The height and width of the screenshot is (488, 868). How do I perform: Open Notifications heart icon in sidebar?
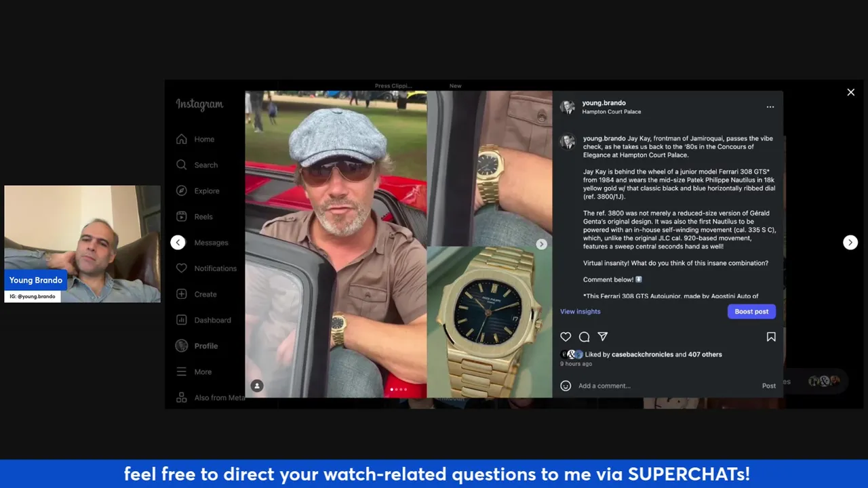[x=182, y=268]
